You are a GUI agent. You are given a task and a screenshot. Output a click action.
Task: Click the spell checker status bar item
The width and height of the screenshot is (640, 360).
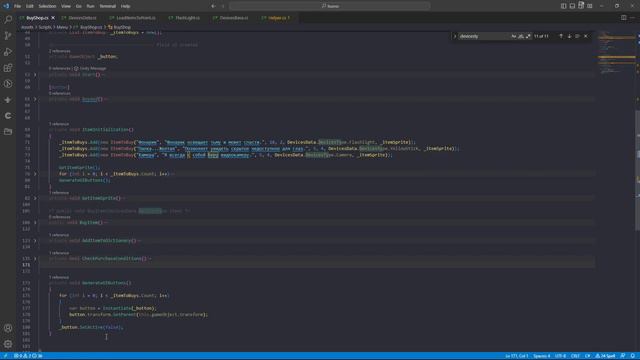(x=606, y=356)
